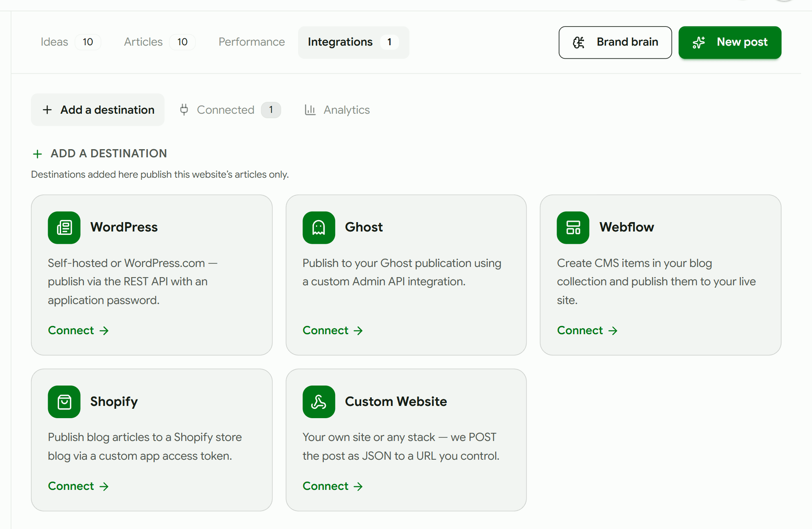Connect the Webflow destination
The width and height of the screenshot is (812, 529).
(x=587, y=331)
